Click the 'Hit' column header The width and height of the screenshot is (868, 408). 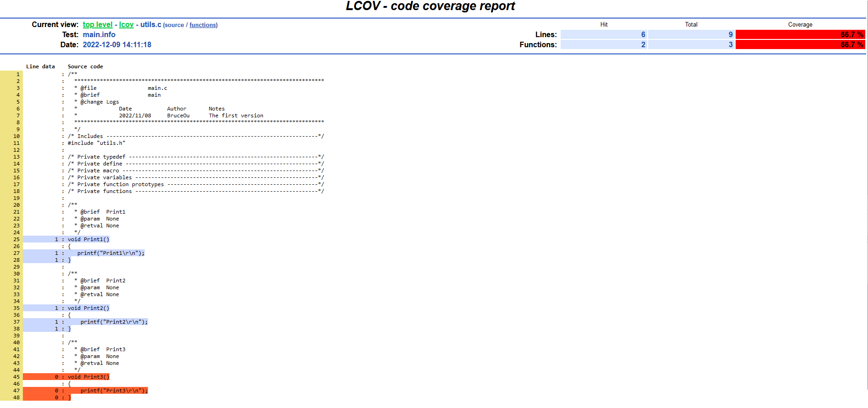[604, 25]
